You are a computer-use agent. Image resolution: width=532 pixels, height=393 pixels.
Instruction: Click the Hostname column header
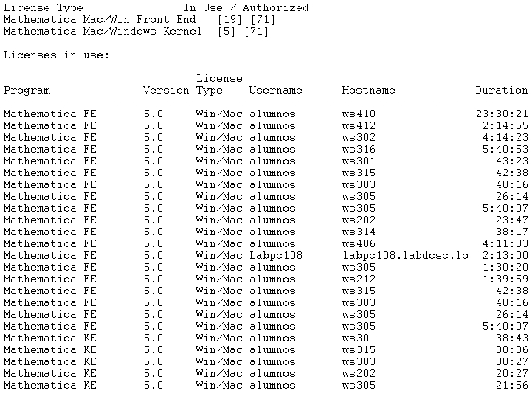(x=368, y=91)
